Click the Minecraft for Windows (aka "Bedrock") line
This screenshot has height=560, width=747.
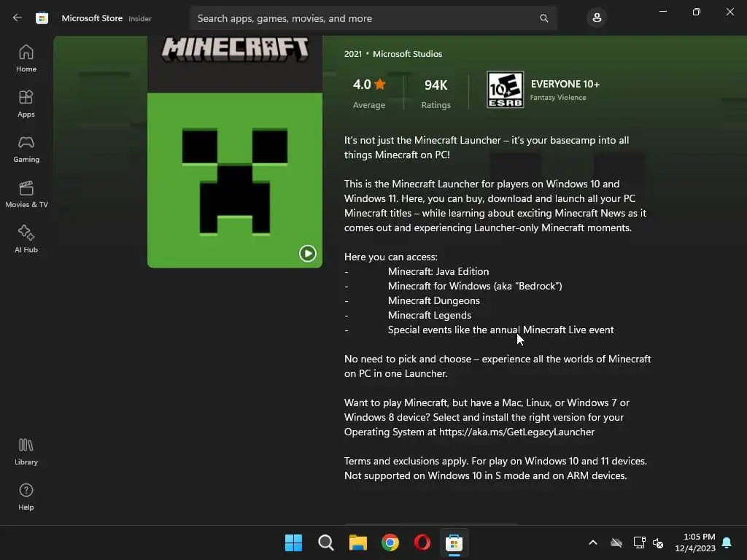click(475, 286)
